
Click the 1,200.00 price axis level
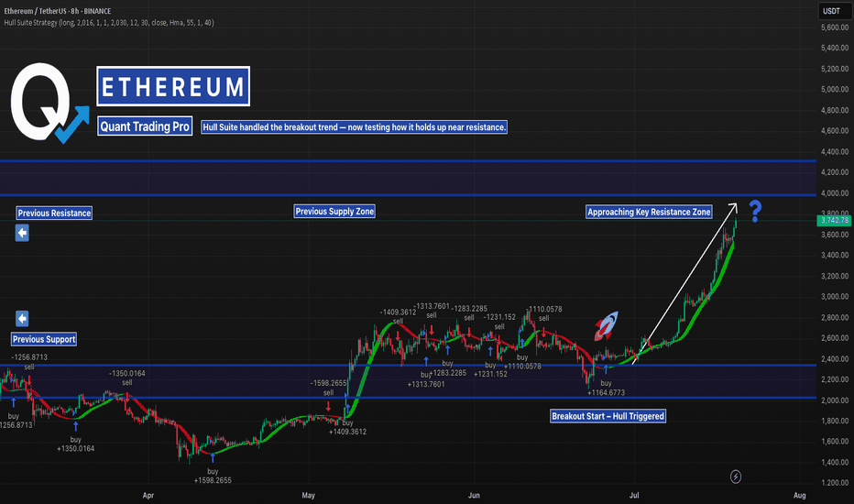click(x=835, y=483)
